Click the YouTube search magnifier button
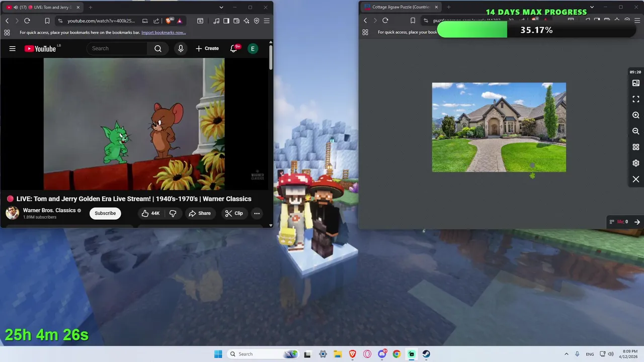Viewport: 644px width, 362px height. (158, 48)
